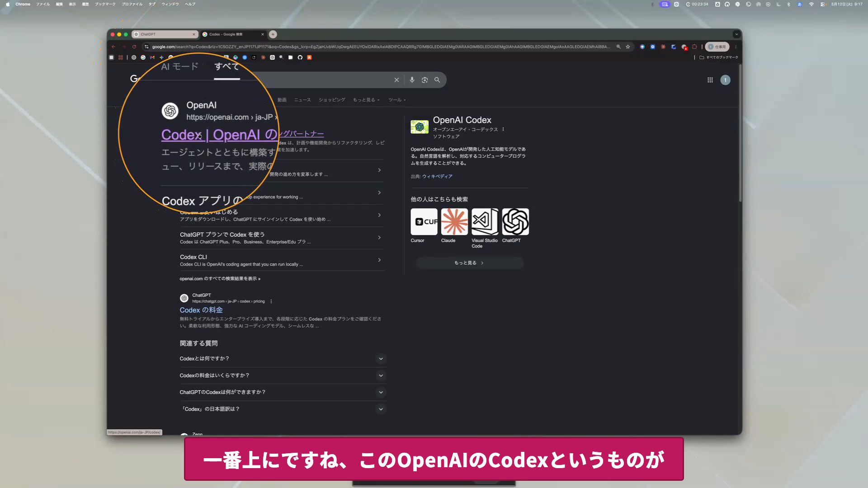Open chevron for ChatGPT プランで Codex を使う
The width and height of the screenshot is (868, 488).
click(x=379, y=238)
